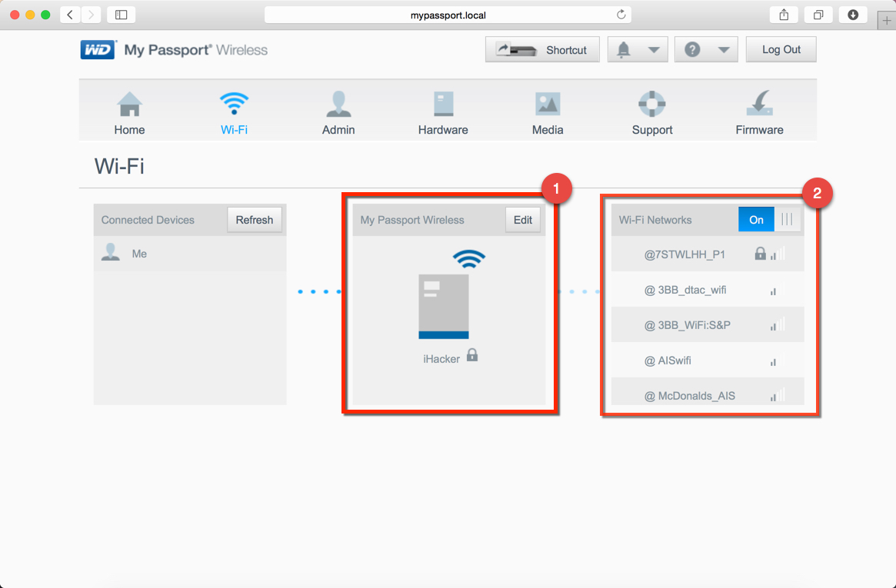Click the notifications bell icon
The width and height of the screenshot is (896, 588).
tap(624, 50)
